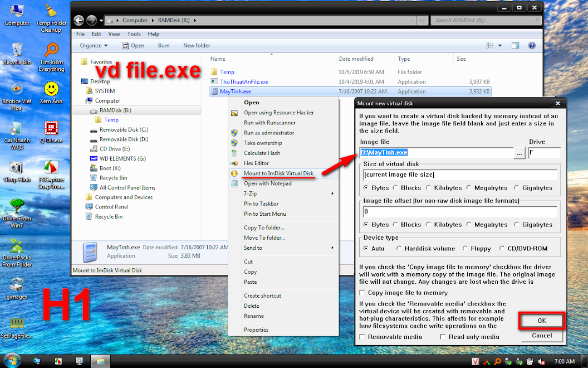Open Temp Folder Cleanup desktop icon

click(x=51, y=18)
